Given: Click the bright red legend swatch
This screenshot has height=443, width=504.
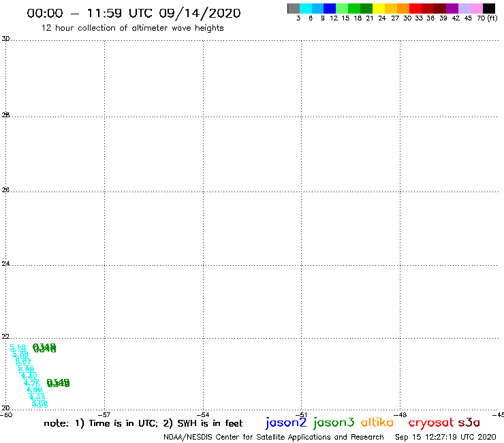Looking at the screenshot, I should coord(415,8).
